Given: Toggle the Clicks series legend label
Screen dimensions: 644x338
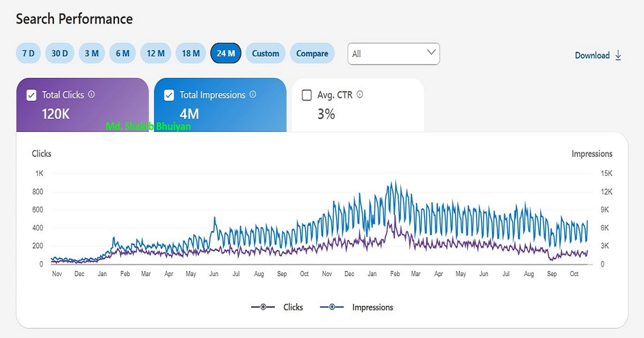Looking at the screenshot, I should coord(293,307).
